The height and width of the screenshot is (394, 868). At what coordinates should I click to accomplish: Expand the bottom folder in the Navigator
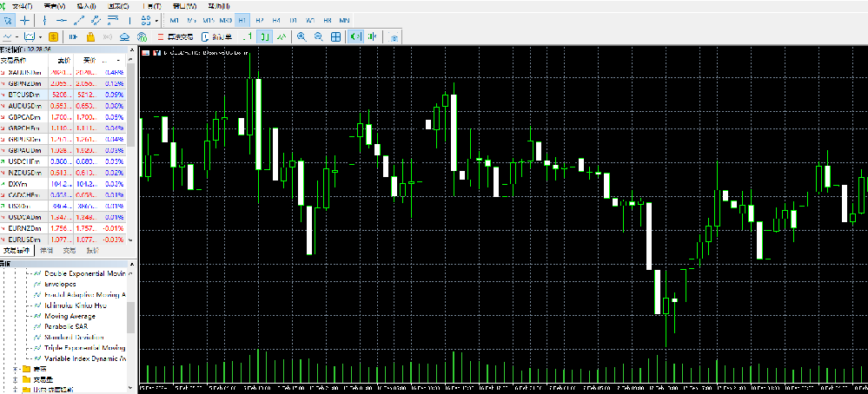click(16, 391)
